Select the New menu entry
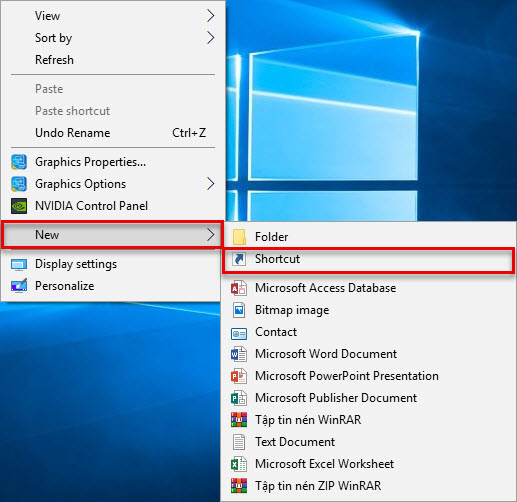The height and width of the screenshot is (502, 517). (x=112, y=235)
